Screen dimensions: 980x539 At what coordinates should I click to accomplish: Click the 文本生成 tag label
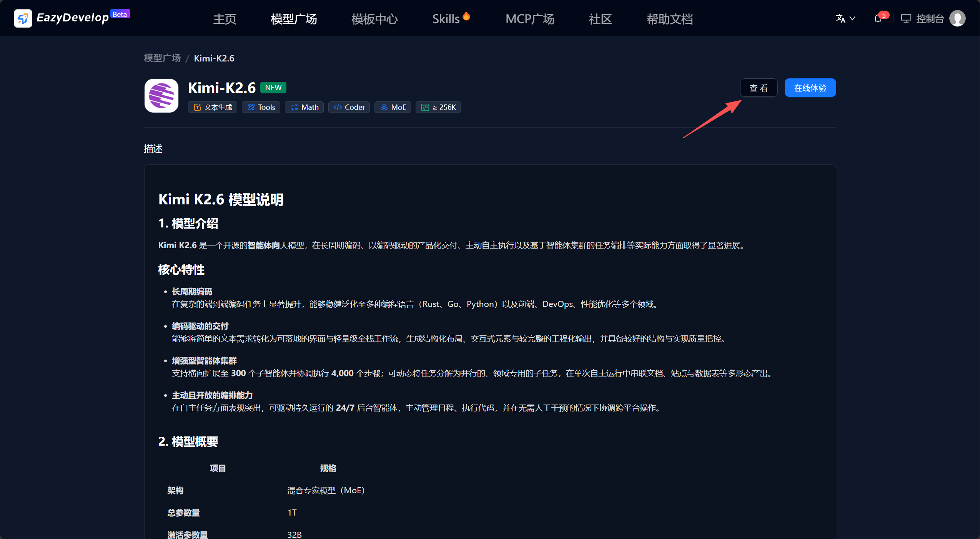tap(218, 107)
